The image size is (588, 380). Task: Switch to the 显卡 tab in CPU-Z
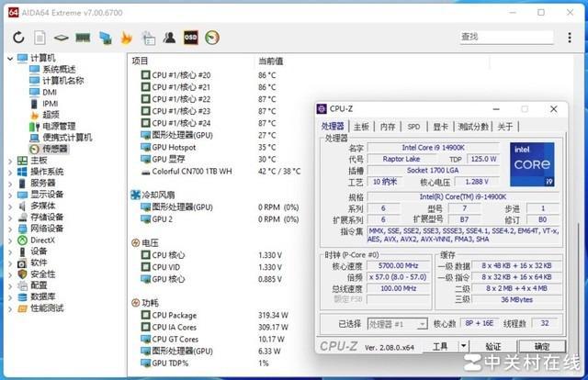point(440,127)
